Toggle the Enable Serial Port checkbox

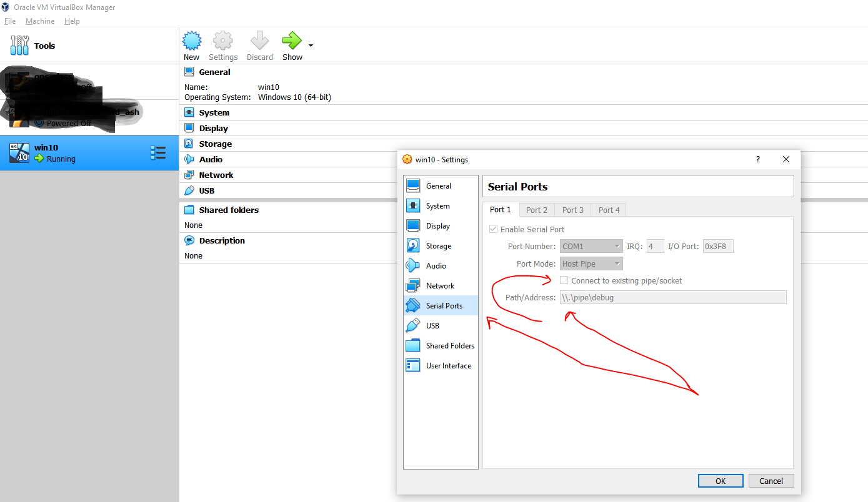point(494,229)
